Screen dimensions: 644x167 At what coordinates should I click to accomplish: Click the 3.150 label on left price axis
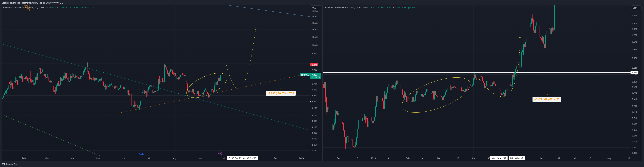pos(314,151)
